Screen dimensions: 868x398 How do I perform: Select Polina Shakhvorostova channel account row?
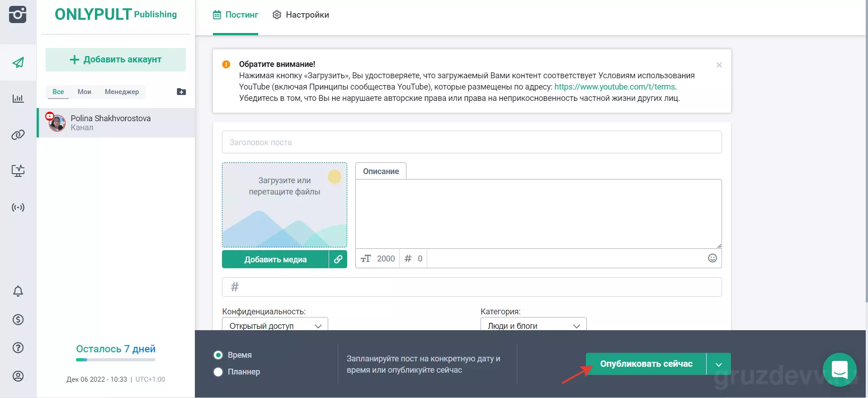116,123
